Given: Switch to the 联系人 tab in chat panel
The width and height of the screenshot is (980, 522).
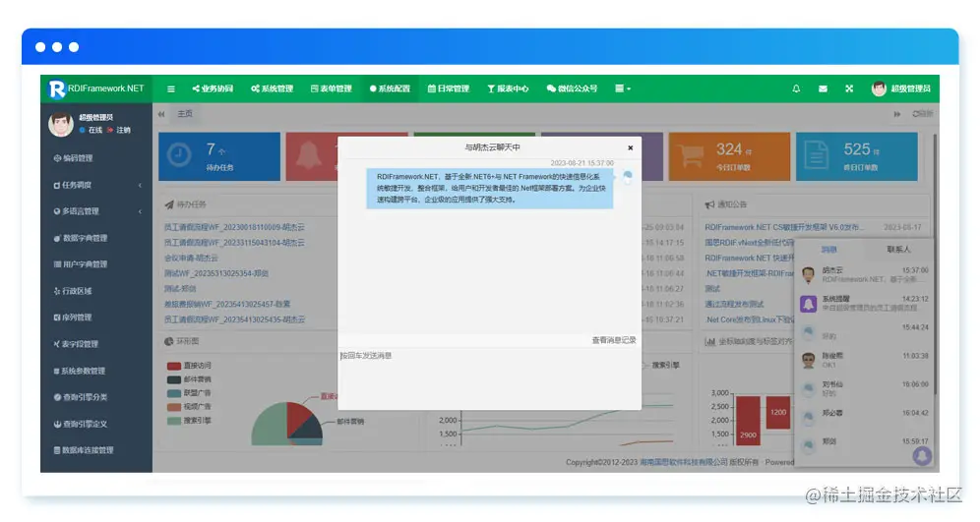Looking at the screenshot, I should tap(898, 249).
